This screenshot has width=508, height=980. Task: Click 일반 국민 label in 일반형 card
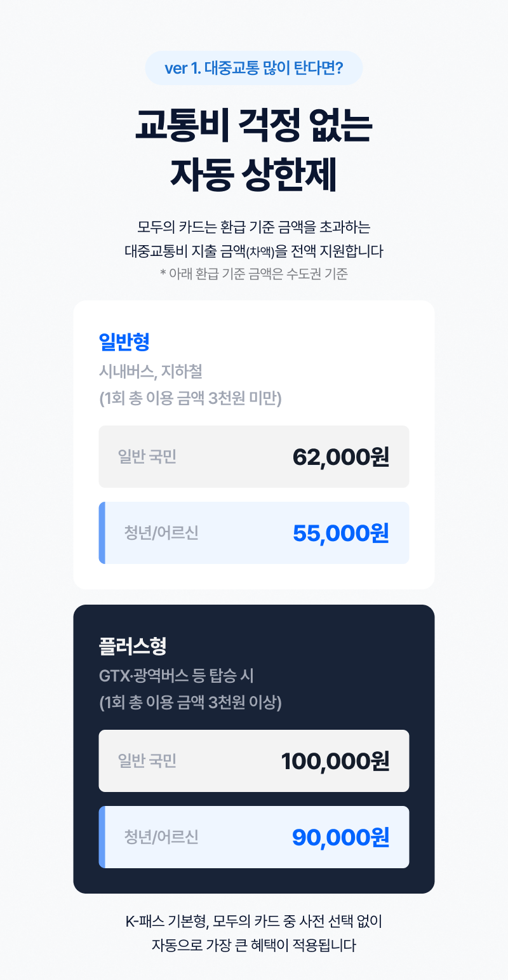147,456
